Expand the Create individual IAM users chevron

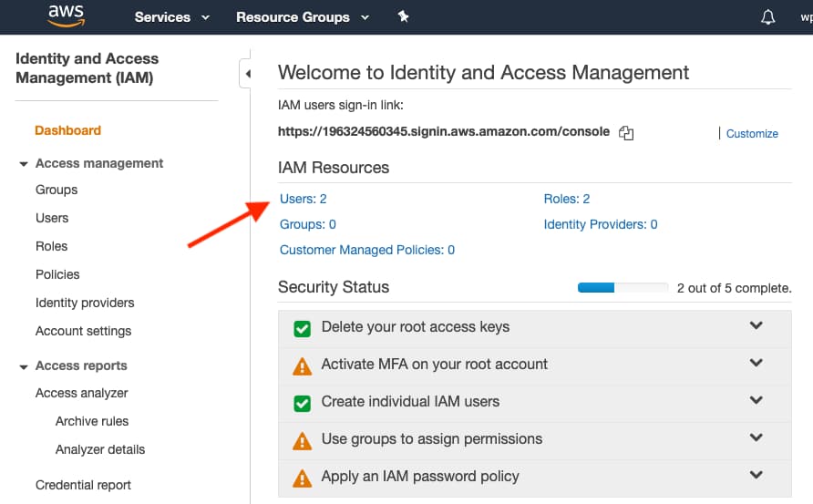[756, 400]
